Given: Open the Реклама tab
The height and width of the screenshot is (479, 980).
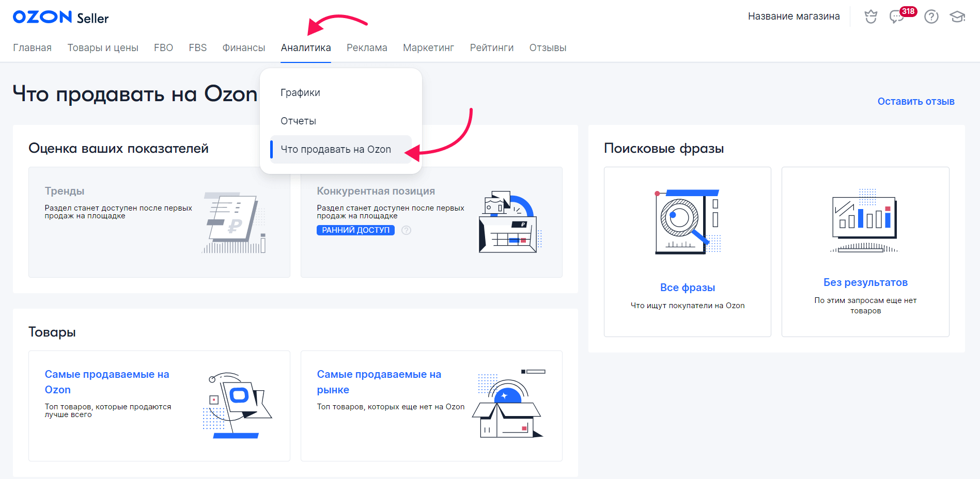Looking at the screenshot, I should pos(367,48).
